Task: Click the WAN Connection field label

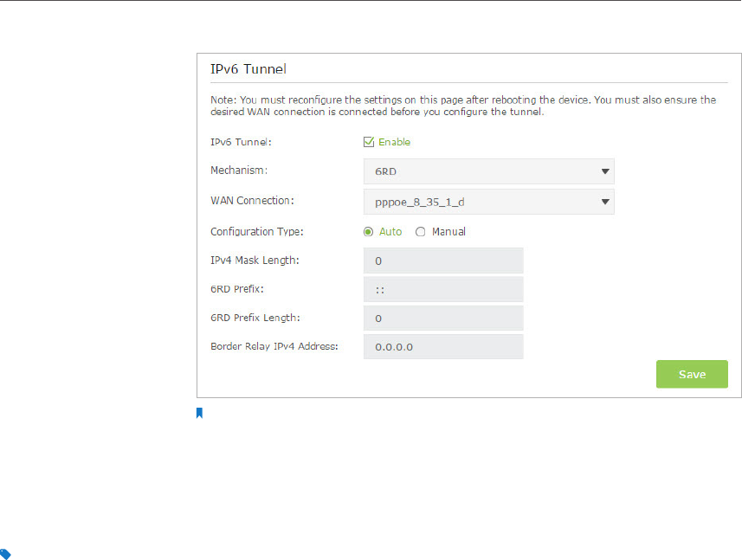Action: click(252, 201)
